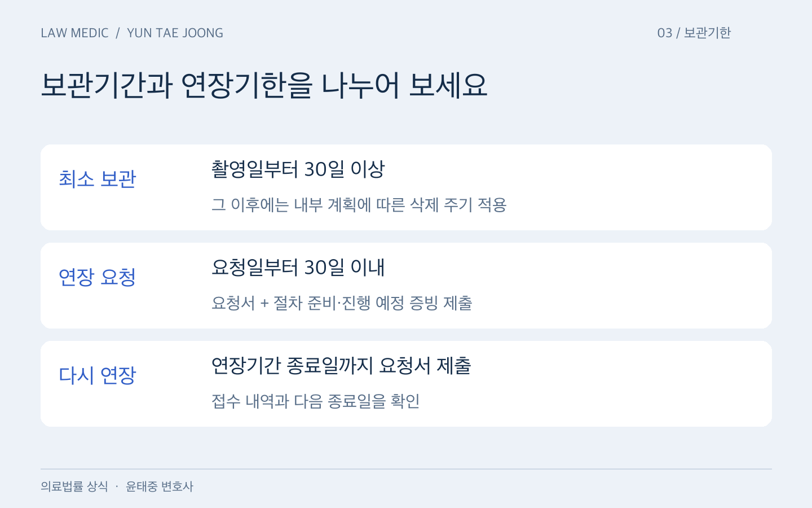Select the 다시 연장 label

[x=98, y=375]
